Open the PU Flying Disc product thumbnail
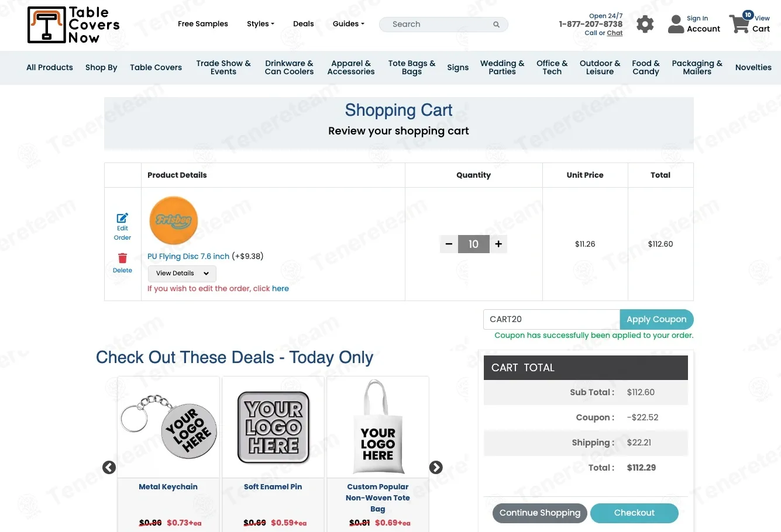The height and width of the screenshot is (532, 781). click(174, 221)
